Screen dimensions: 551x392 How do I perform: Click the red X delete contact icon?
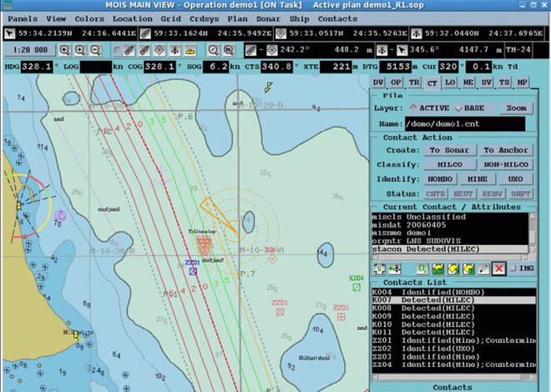coord(499,269)
